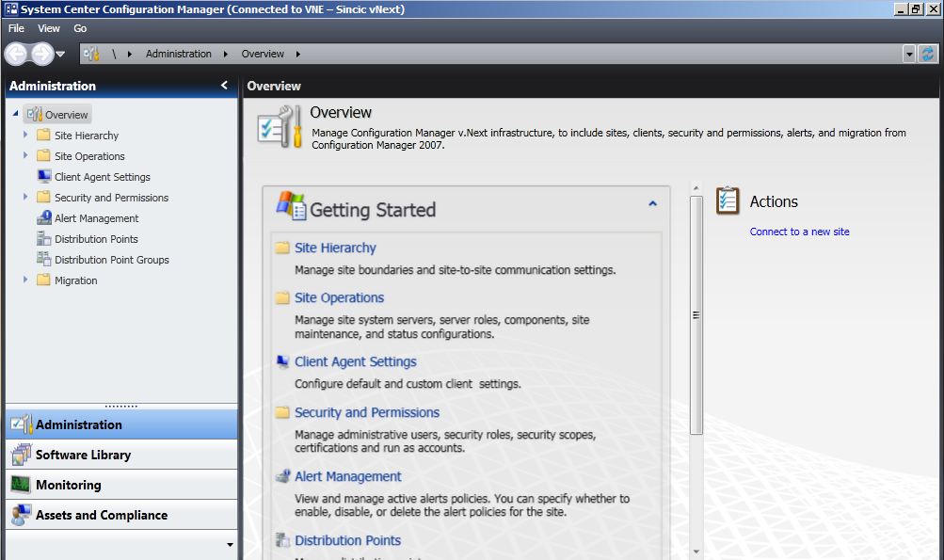Click the scrollbar down arrow in Overview
This screenshot has width=944, height=560.
pos(696,551)
